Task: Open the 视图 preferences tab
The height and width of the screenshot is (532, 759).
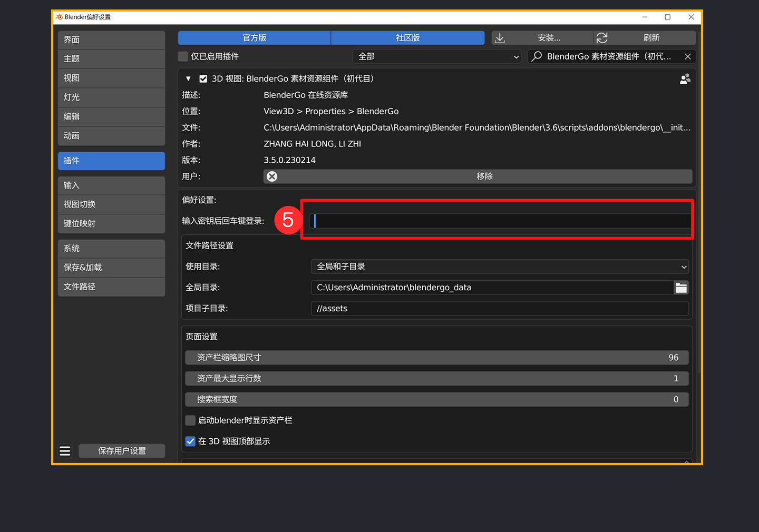Action: (x=111, y=78)
